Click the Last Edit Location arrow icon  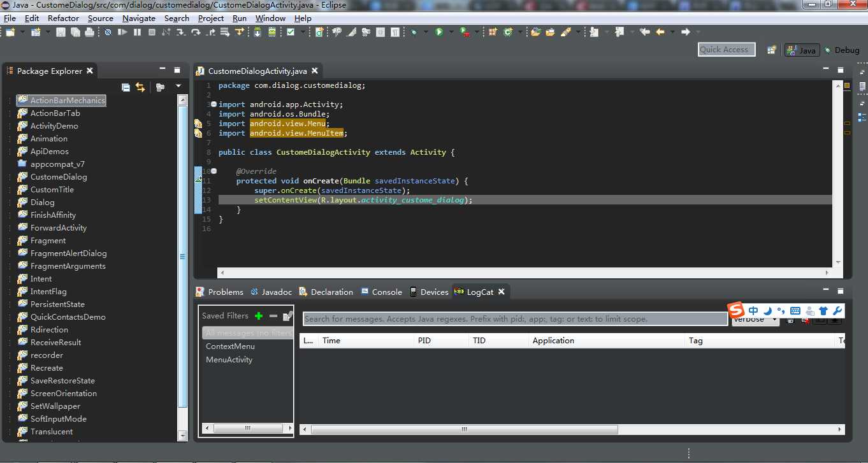pyautogui.click(x=644, y=32)
